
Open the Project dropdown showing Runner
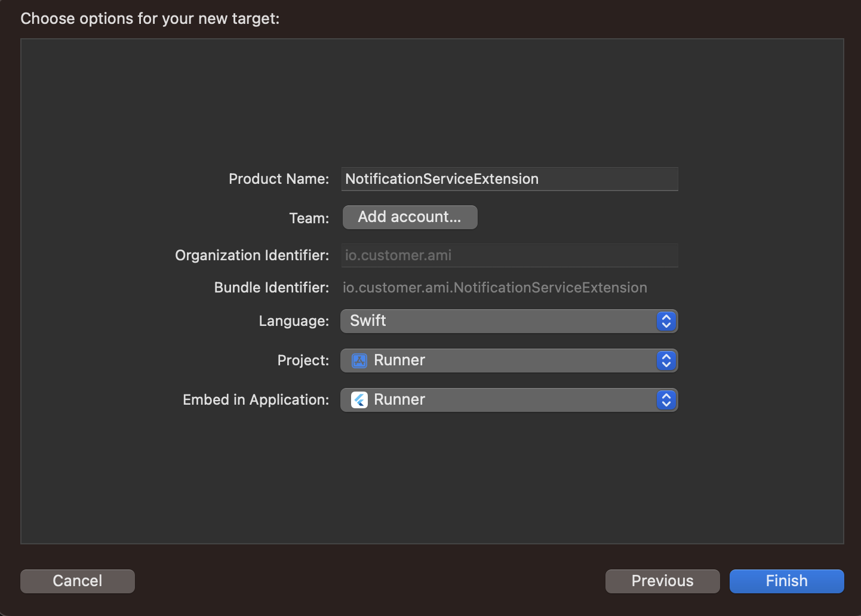[x=509, y=361]
